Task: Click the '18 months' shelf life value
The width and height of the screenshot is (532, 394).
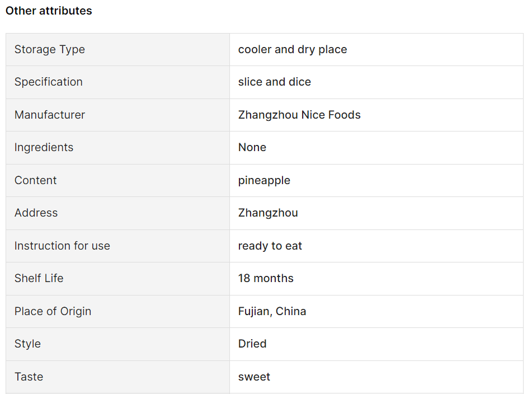Action: tap(266, 278)
